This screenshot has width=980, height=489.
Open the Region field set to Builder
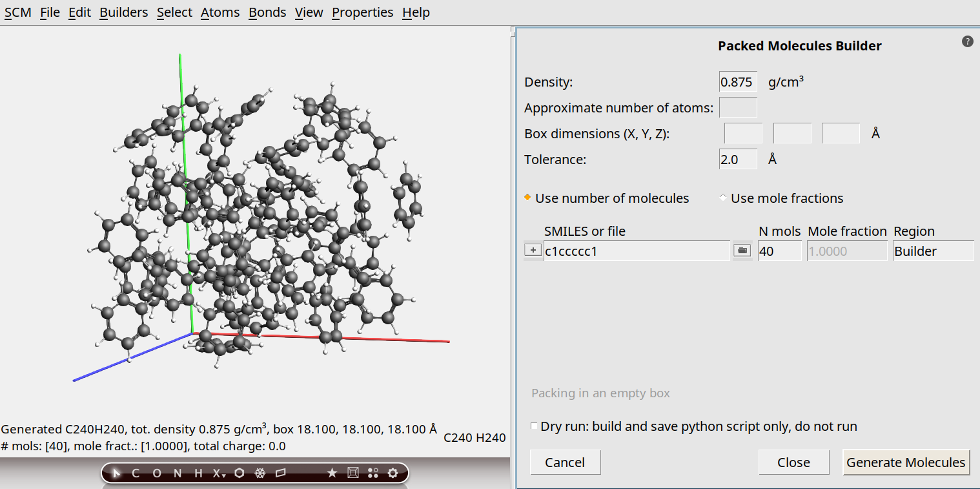(x=933, y=251)
